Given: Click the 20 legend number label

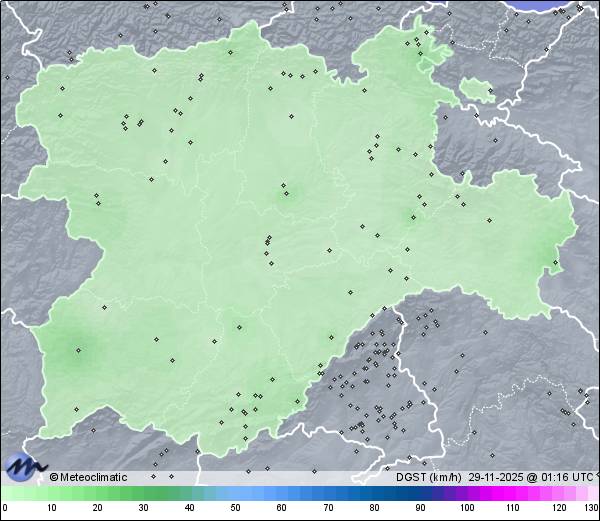Looking at the screenshot, I should pyautogui.click(x=97, y=509).
